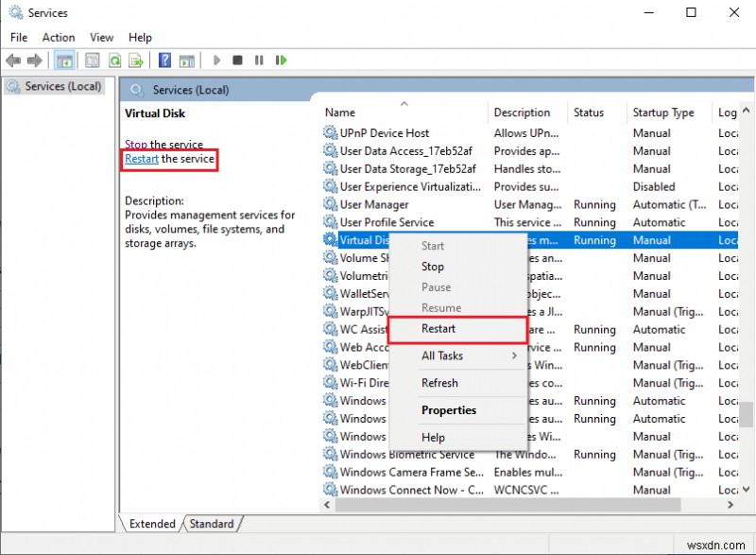Open the File menu
The image size is (756, 555).
[x=19, y=37]
